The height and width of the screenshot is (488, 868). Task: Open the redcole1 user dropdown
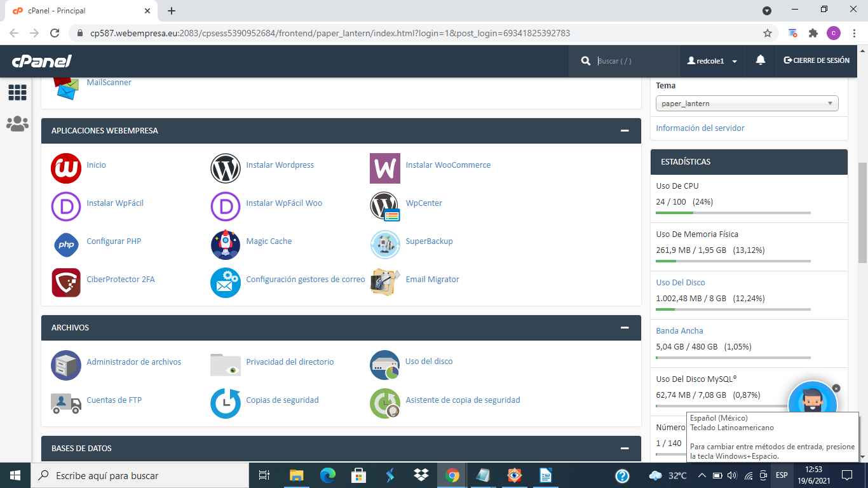pyautogui.click(x=712, y=61)
